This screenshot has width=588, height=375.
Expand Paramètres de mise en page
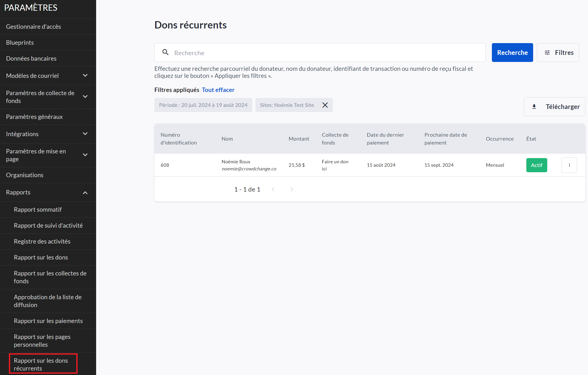pyautogui.click(x=85, y=155)
